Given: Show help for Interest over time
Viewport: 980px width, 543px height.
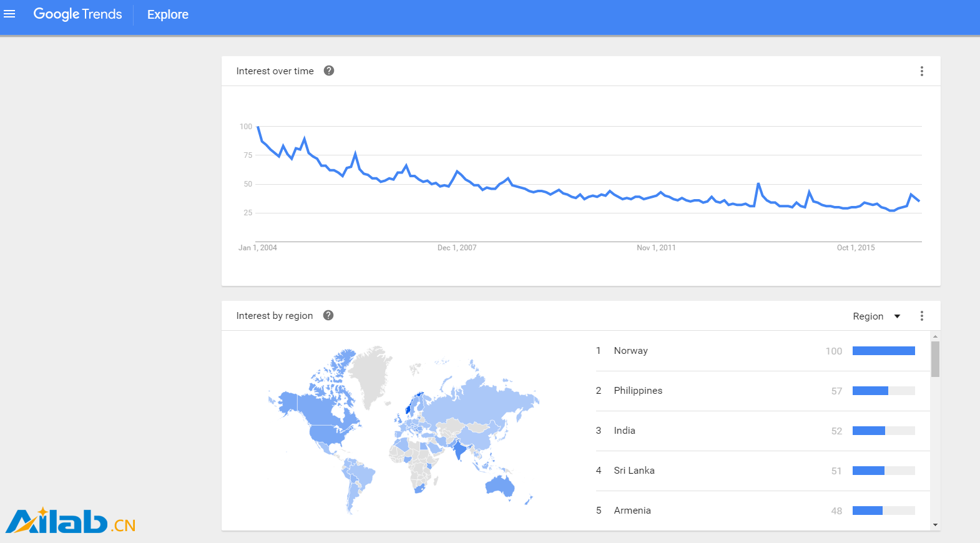Looking at the screenshot, I should pyautogui.click(x=329, y=71).
